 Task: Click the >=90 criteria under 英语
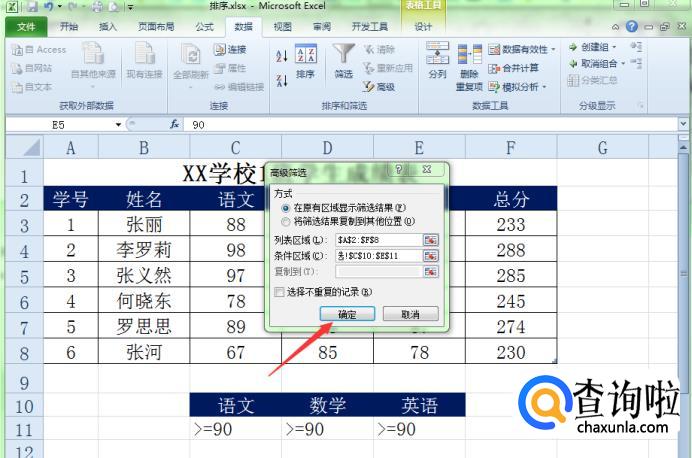[x=419, y=429]
